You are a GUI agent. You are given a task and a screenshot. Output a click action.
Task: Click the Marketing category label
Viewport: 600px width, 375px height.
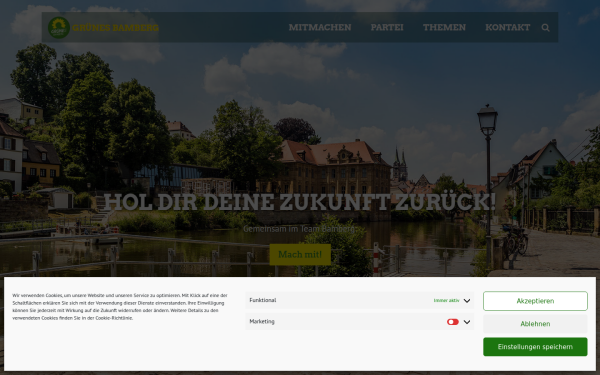pos(262,322)
